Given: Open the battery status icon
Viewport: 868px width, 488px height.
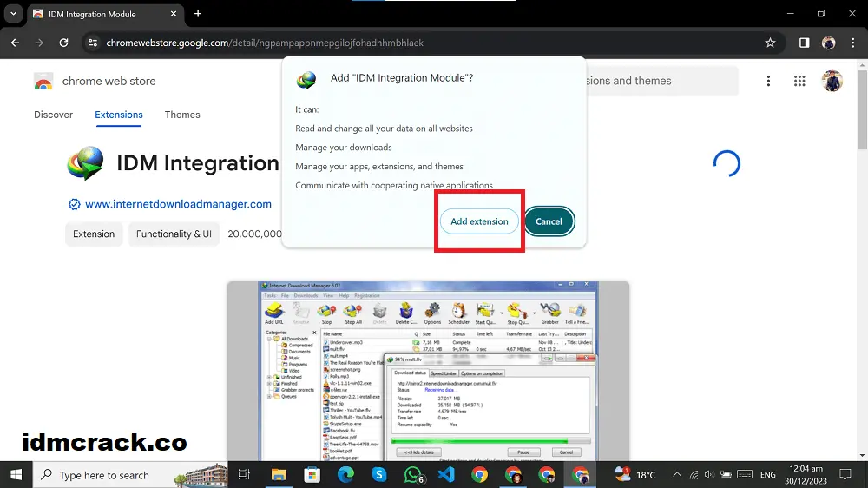Looking at the screenshot, I should (726, 475).
